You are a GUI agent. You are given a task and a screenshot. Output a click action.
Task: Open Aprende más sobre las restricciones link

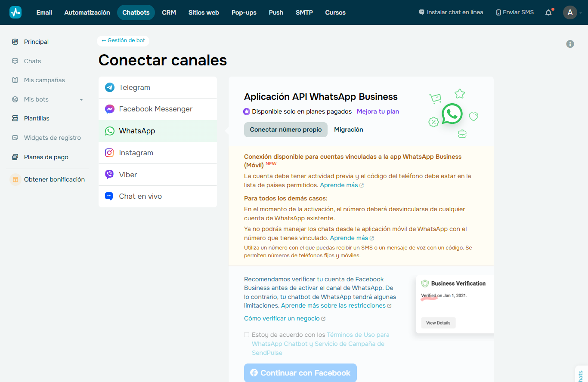pyautogui.click(x=333, y=305)
